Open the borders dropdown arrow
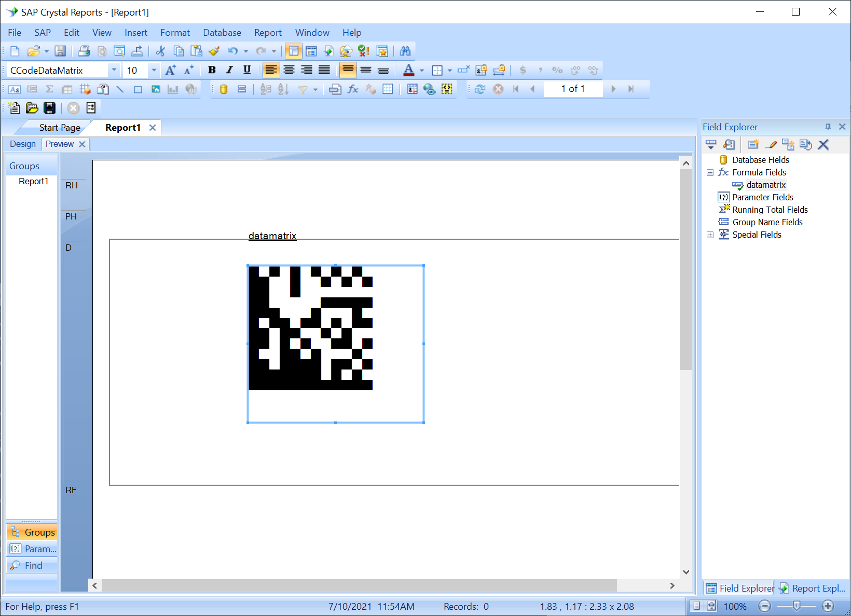Viewport: 851px width, 616px height. pyautogui.click(x=449, y=70)
